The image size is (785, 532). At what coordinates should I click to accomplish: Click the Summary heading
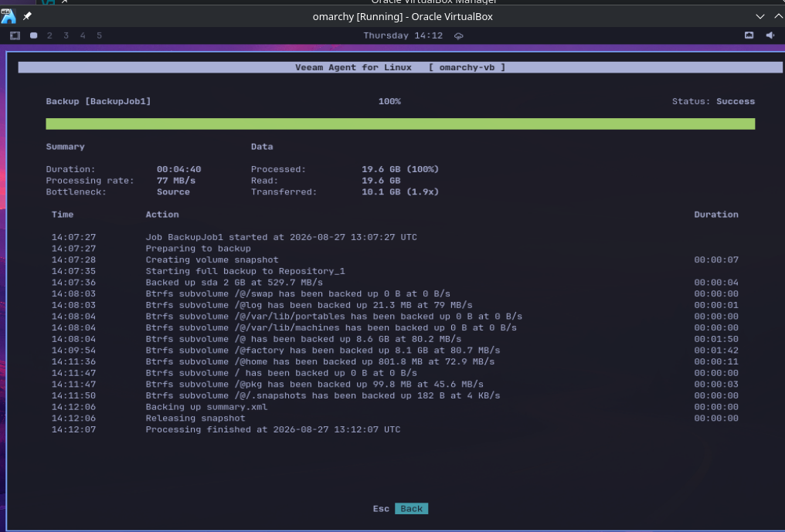point(65,147)
